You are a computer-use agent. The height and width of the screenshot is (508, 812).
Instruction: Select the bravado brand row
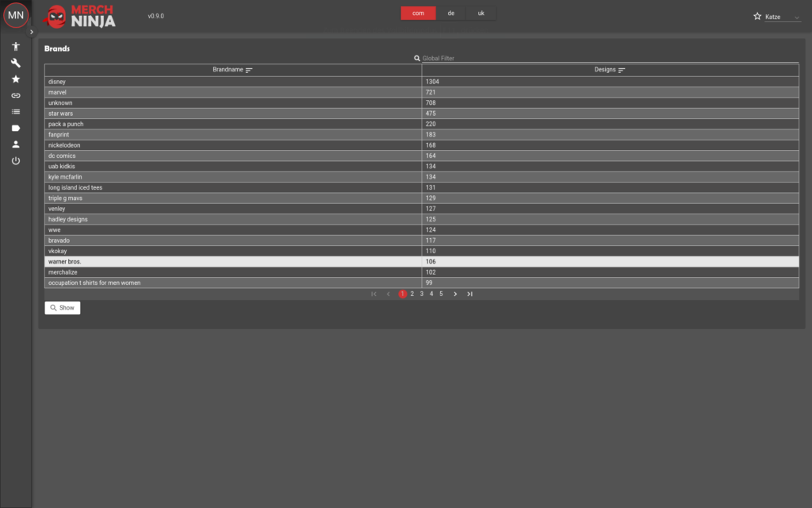click(x=422, y=241)
